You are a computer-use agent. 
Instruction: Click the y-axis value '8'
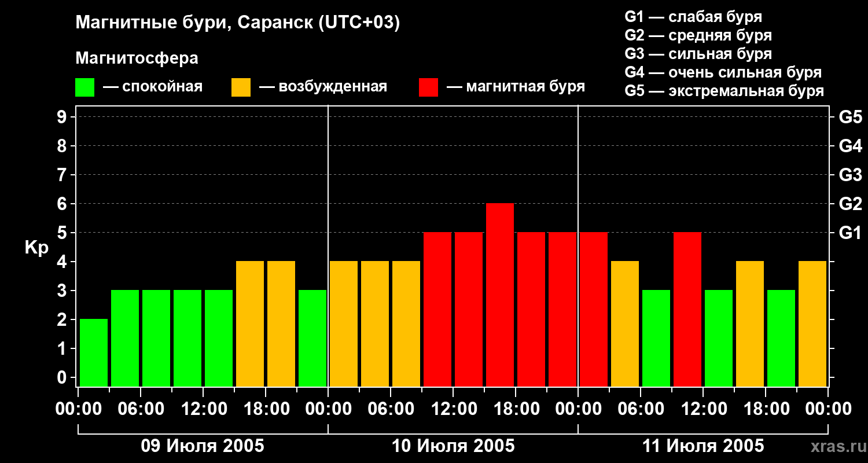click(x=63, y=146)
